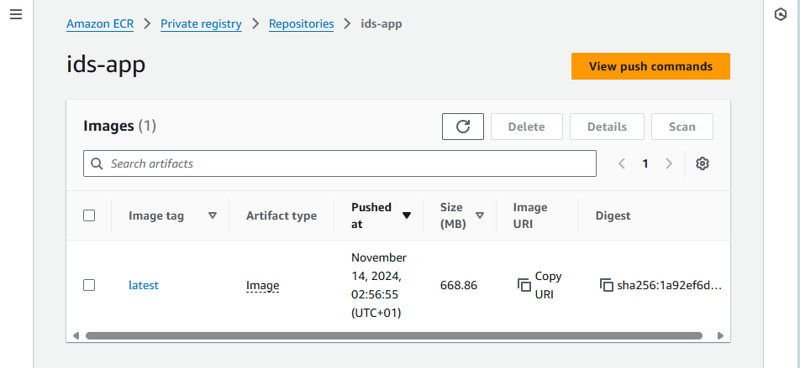Sort by Pushed at column arrow

pos(407,216)
